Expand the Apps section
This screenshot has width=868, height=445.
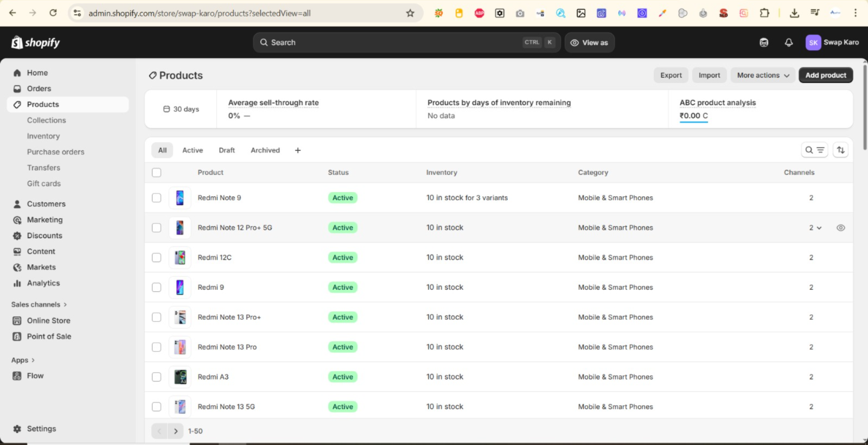(23, 360)
